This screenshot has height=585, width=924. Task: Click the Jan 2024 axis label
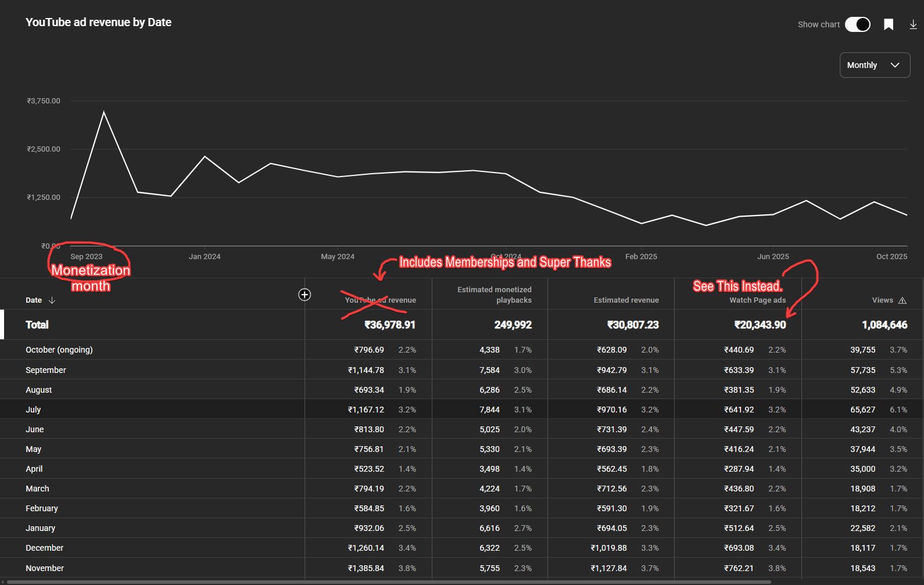205,256
